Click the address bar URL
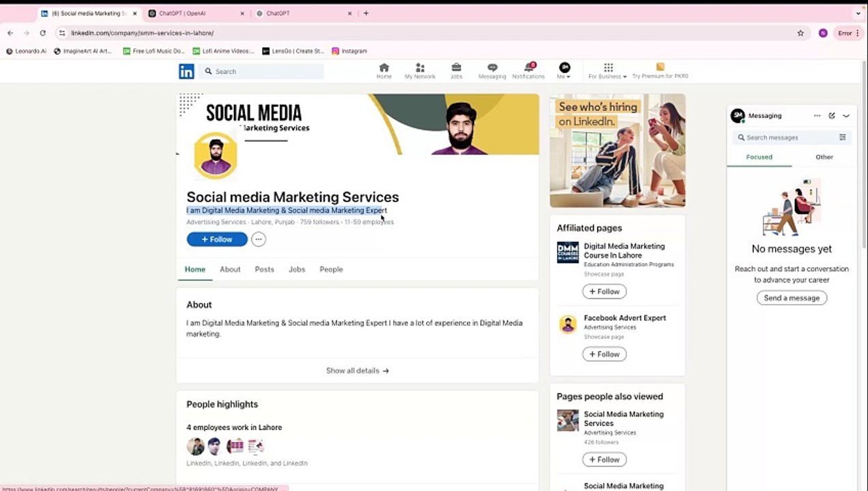 pyautogui.click(x=143, y=33)
